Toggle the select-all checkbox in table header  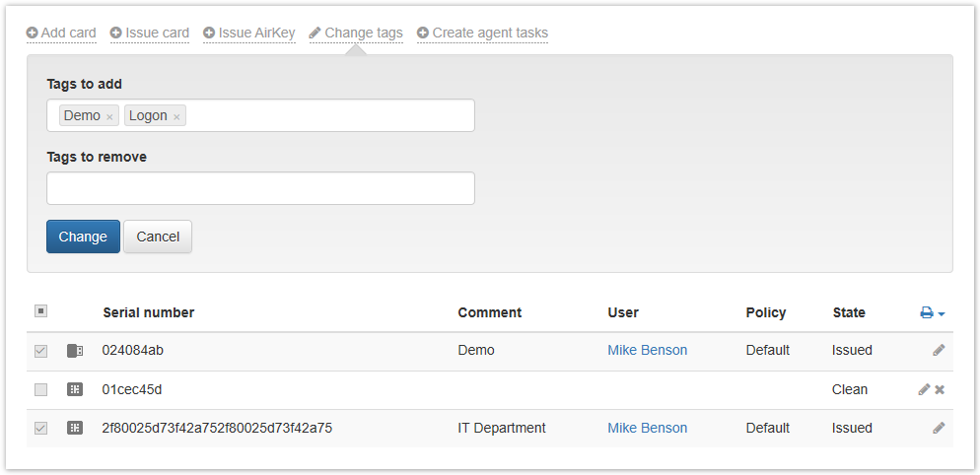point(40,311)
